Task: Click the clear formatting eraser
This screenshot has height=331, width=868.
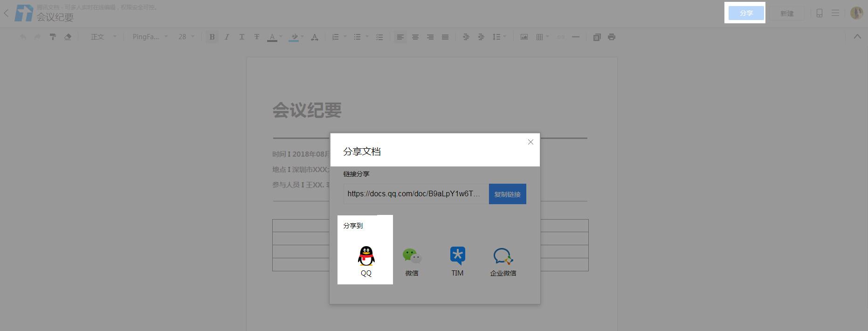Action: 68,37
